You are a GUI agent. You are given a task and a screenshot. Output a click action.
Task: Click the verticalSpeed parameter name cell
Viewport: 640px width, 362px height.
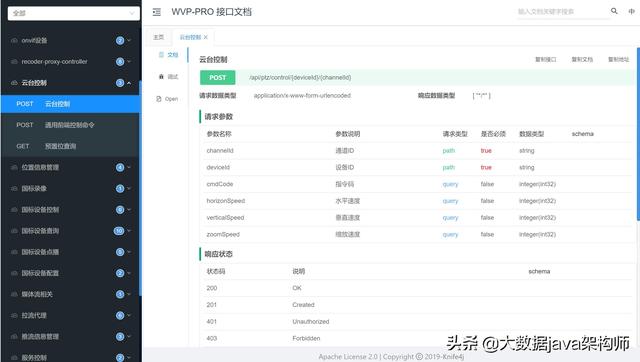click(225, 218)
